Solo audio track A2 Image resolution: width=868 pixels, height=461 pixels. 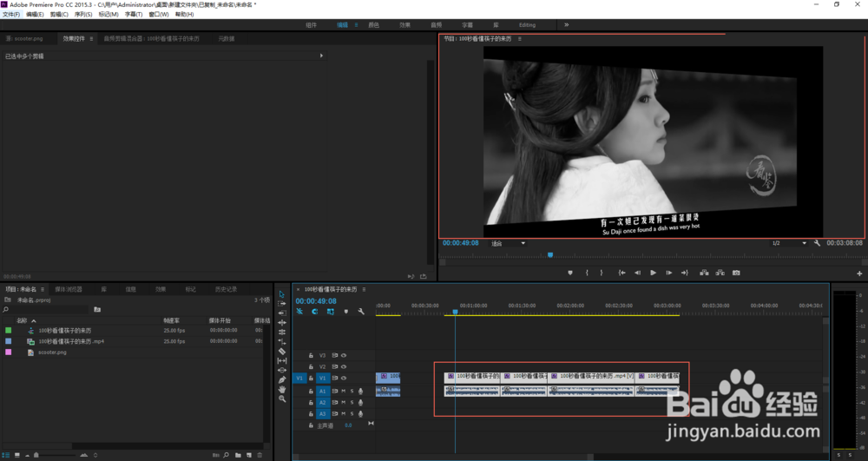pos(352,402)
